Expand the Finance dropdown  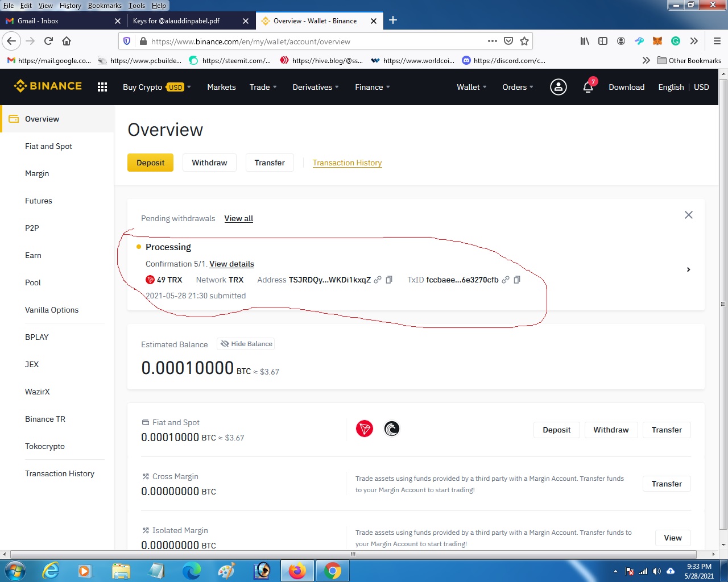pos(373,87)
